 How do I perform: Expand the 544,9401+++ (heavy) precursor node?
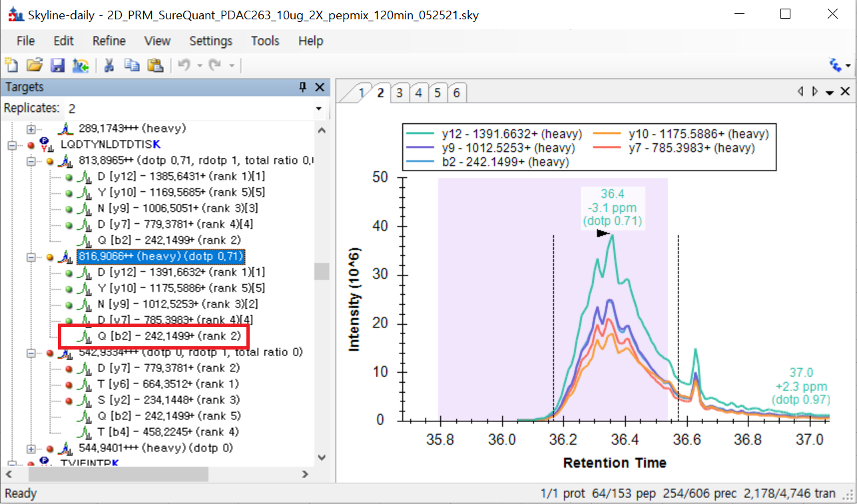(31, 448)
